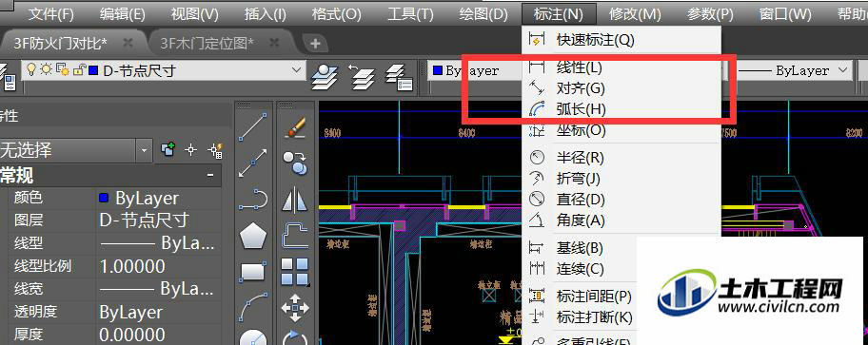Open the 窗口(W) menu
Screen dimensions: 868x345
click(x=785, y=14)
